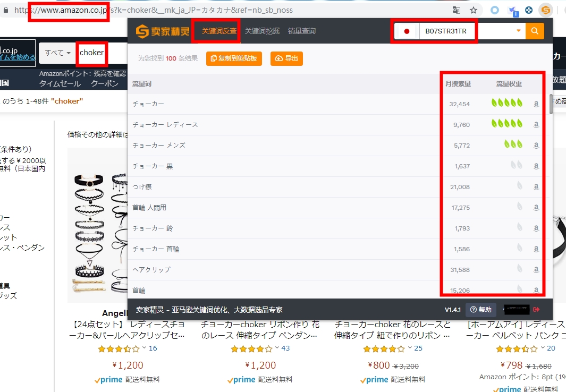Switch to 销量查询 tab
This screenshot has height=392, width=566.
point(302,31)
